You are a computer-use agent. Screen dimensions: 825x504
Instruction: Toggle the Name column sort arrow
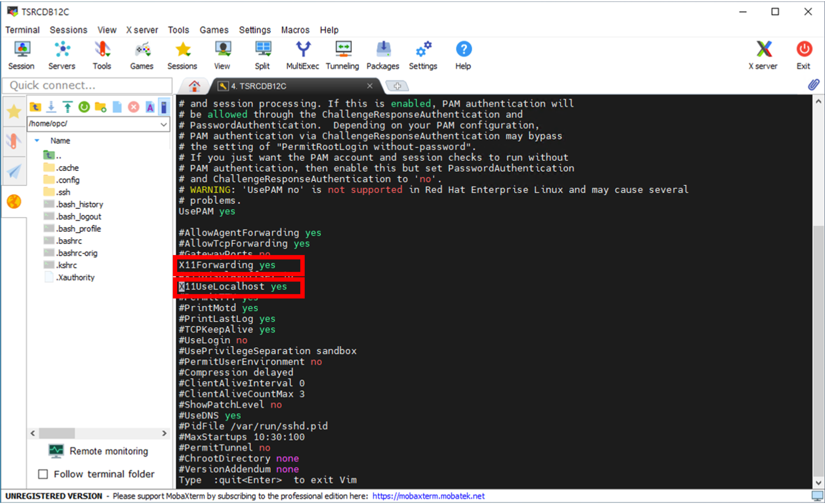click(37, 141)
